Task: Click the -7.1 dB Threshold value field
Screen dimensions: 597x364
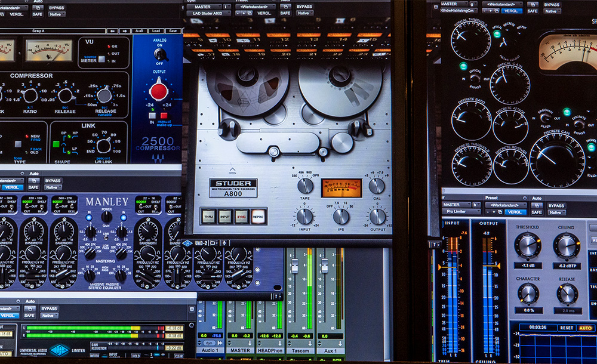Action: 528,266
